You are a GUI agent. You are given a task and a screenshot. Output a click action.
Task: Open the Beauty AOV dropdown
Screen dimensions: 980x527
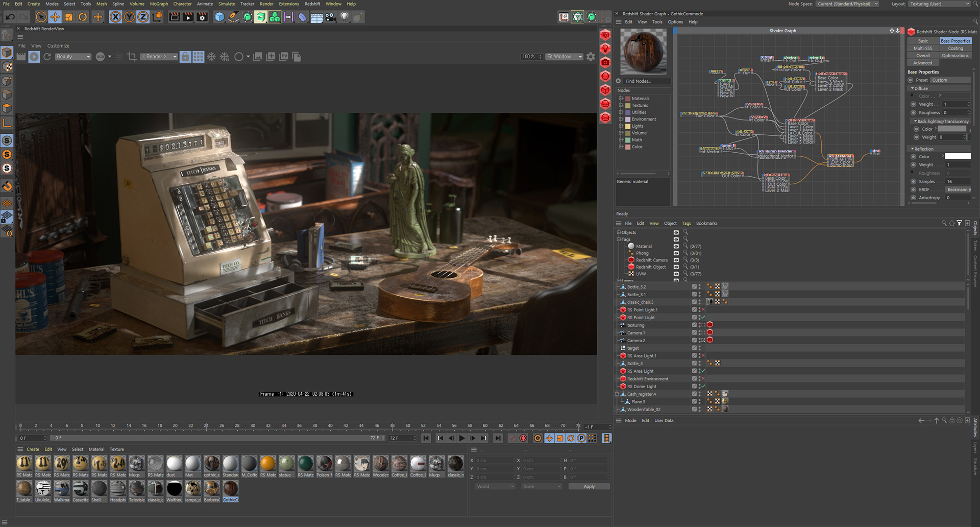click(73, 57)
